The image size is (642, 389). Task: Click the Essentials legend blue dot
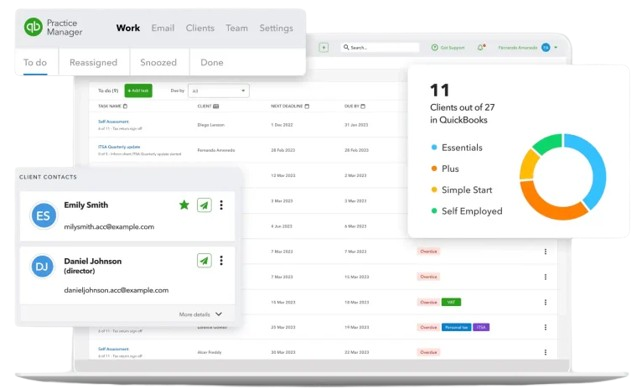click(434, 147)
